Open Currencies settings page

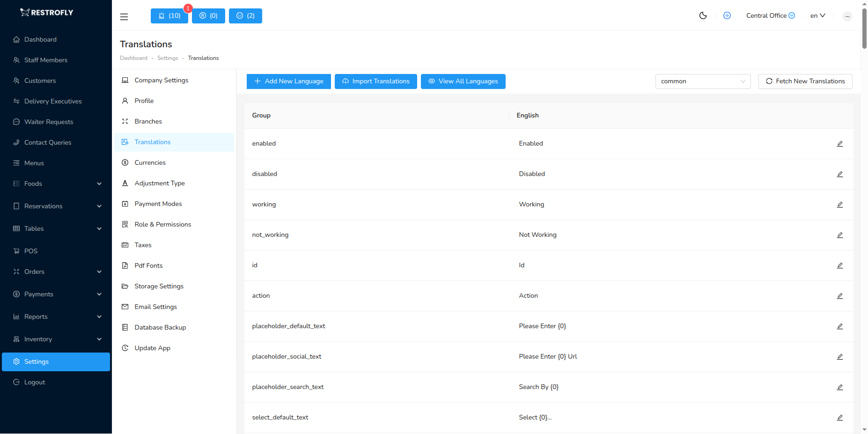(x=150, y=162)
